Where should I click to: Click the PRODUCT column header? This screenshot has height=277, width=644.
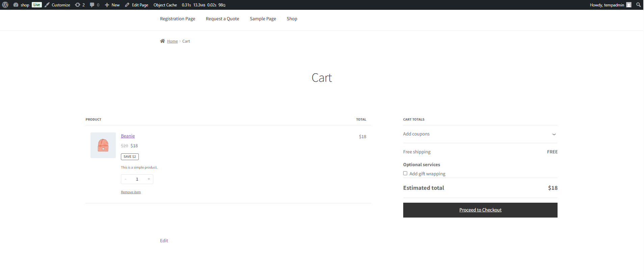[94, 120]
